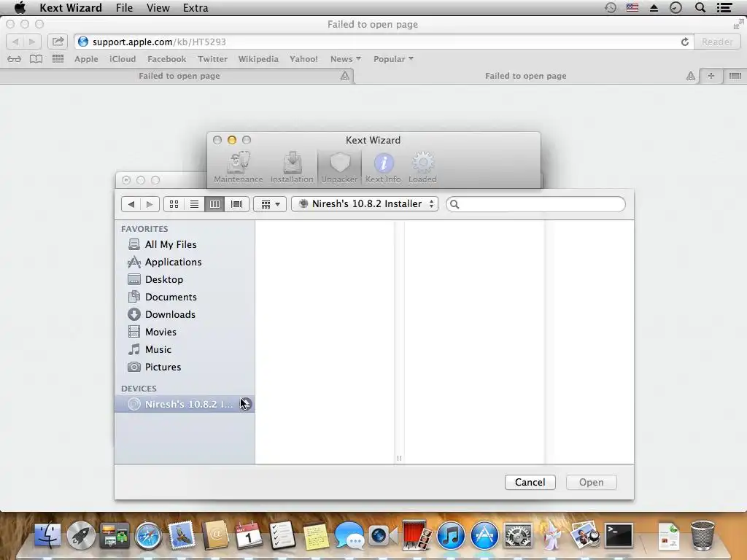Open Time Machine menu bar icon

(x=611, y=7)
